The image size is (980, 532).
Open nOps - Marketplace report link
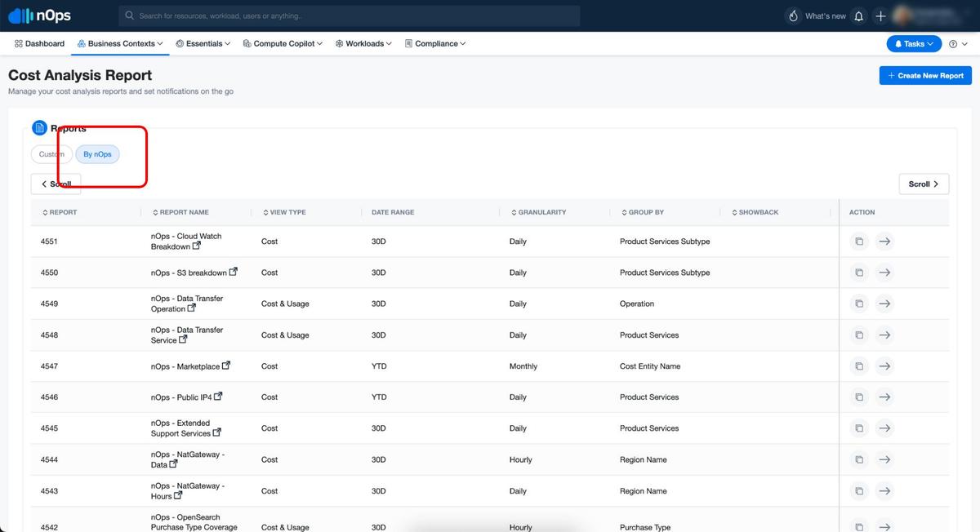[x=185, y=366]
